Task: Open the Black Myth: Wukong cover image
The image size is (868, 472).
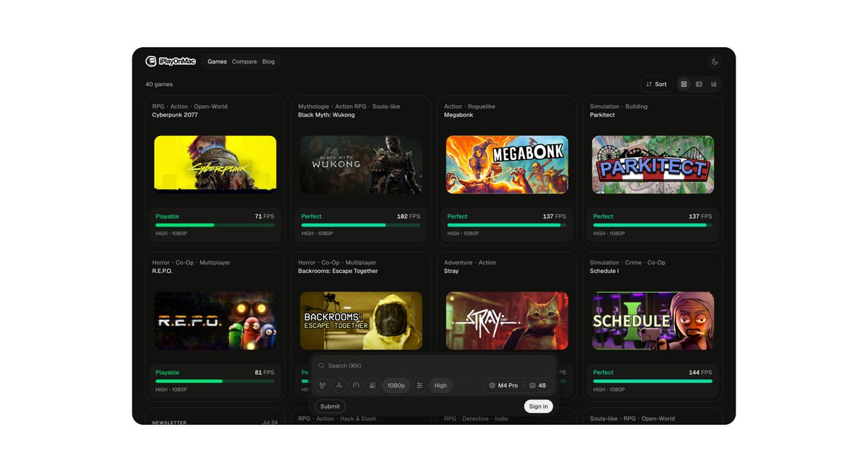Action: (x=361, y=164)
